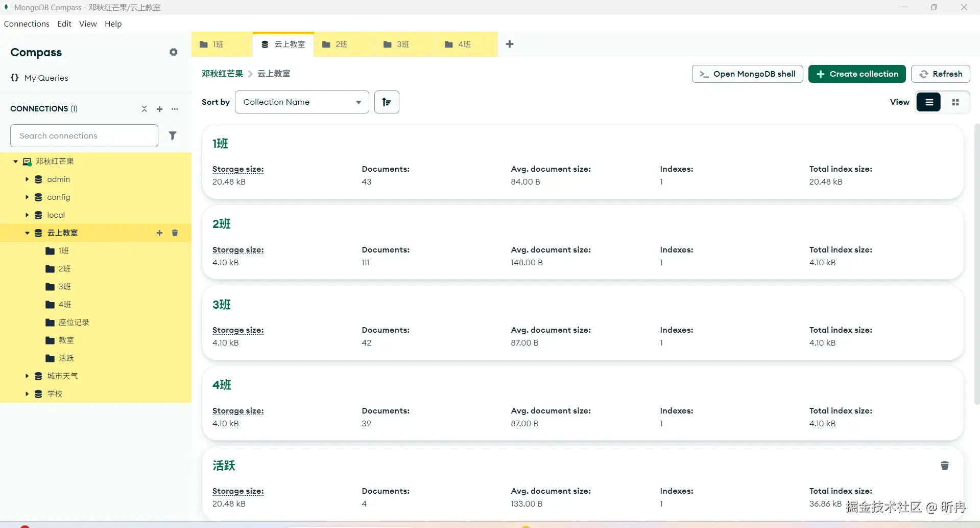Viewport: 980px width, 528px height.
Task: Click the config database icon
Action: [x=38, y=197]
